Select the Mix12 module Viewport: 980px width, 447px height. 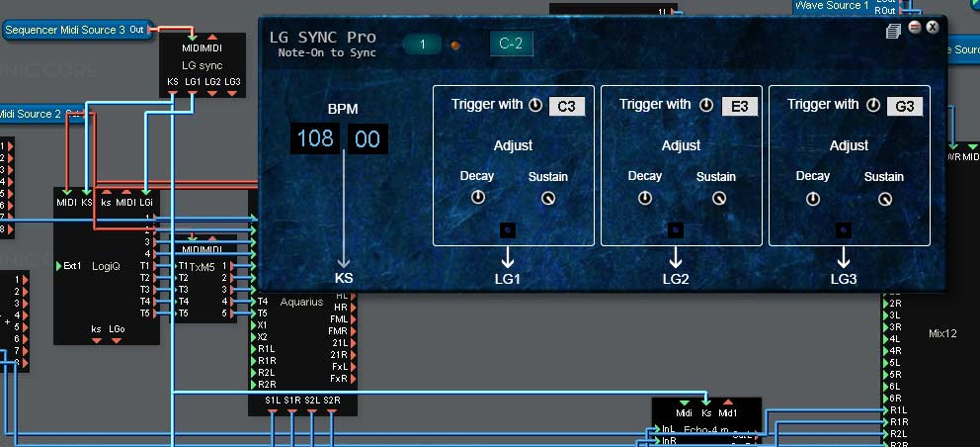coord(942,333)
